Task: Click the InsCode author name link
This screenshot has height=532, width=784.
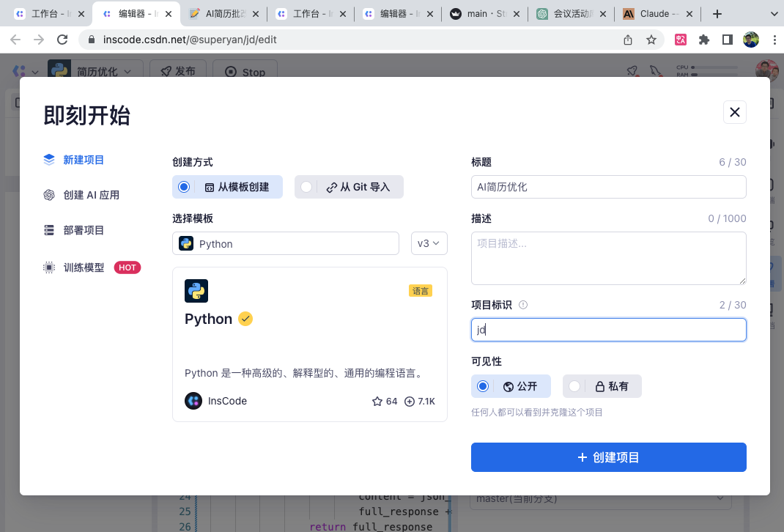Action: coord(227,401)
